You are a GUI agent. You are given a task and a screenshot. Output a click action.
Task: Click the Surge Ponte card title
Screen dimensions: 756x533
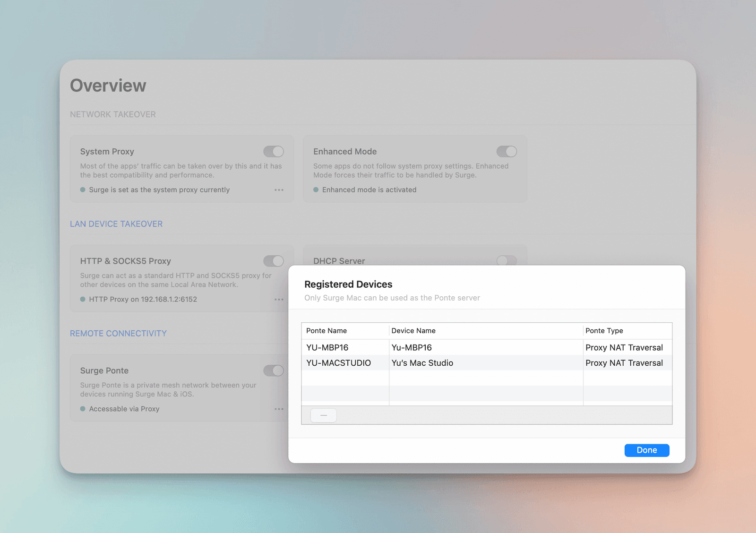click(x=104, y=371)
